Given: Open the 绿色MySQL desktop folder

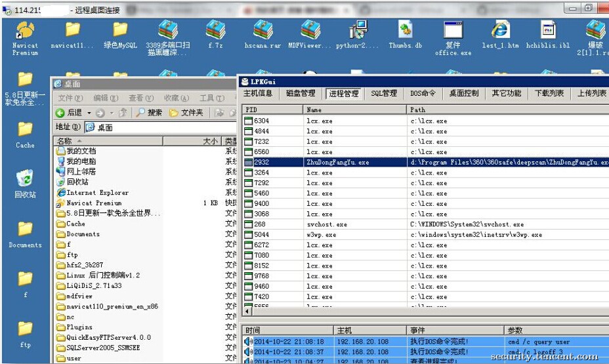Looking at the screenshot, I should coord(120,35).
